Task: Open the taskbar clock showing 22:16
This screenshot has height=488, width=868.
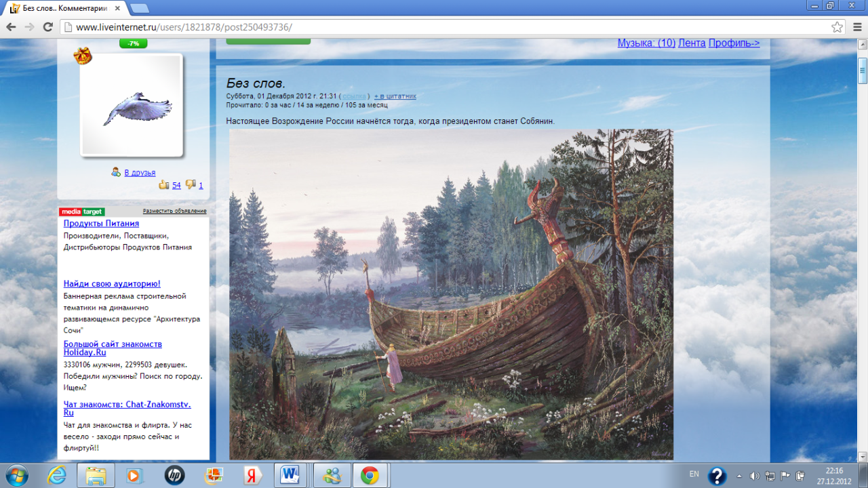Action: tap(835, 476)
